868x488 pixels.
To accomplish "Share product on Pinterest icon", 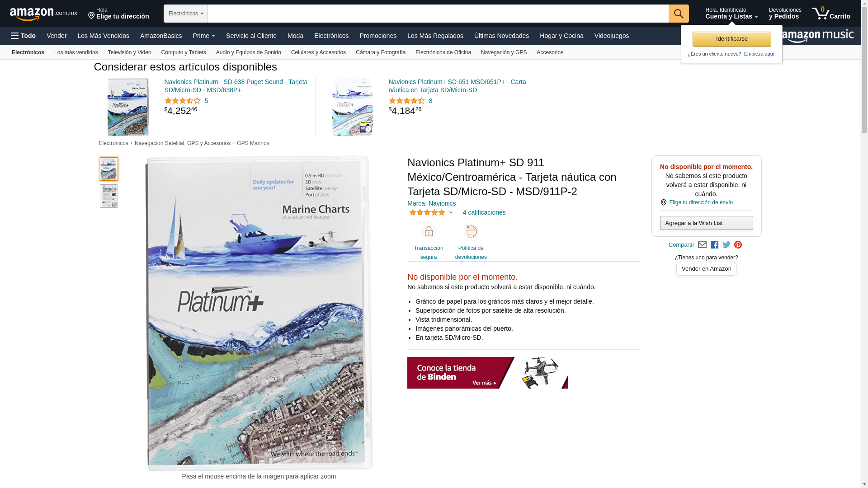I will coord(738,245).
